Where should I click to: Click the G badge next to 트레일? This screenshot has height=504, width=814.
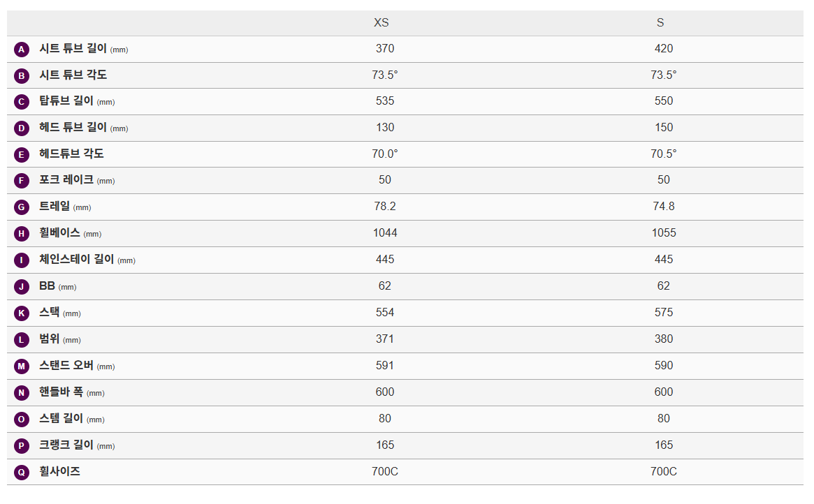(x=22, y=207)
